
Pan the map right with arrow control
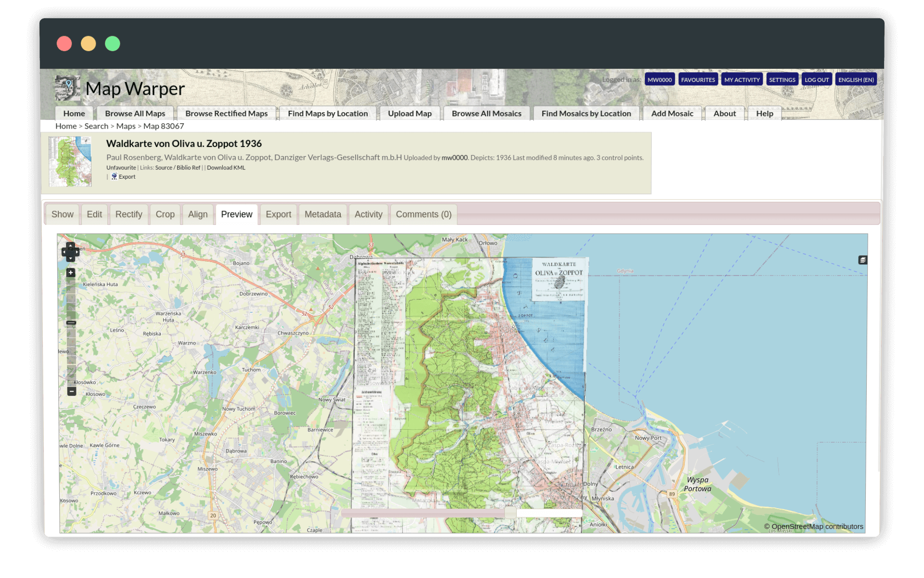77,252
